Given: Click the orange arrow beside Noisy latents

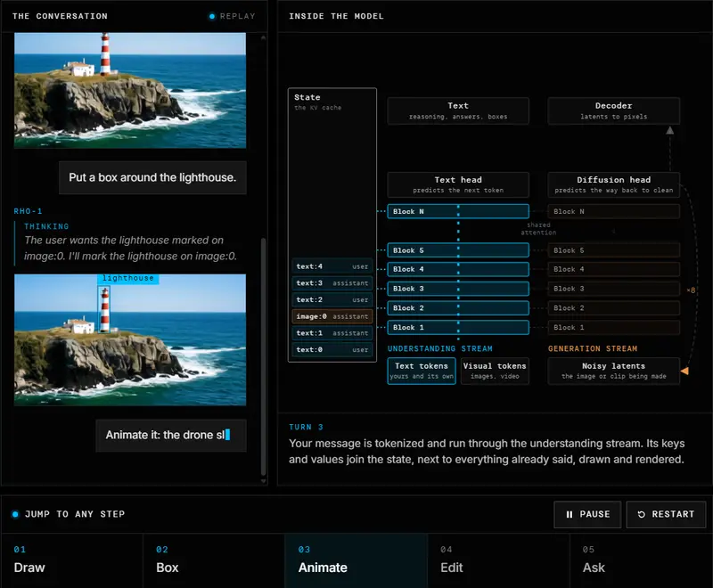Looking at the screenshot, I should pos(684,372).
